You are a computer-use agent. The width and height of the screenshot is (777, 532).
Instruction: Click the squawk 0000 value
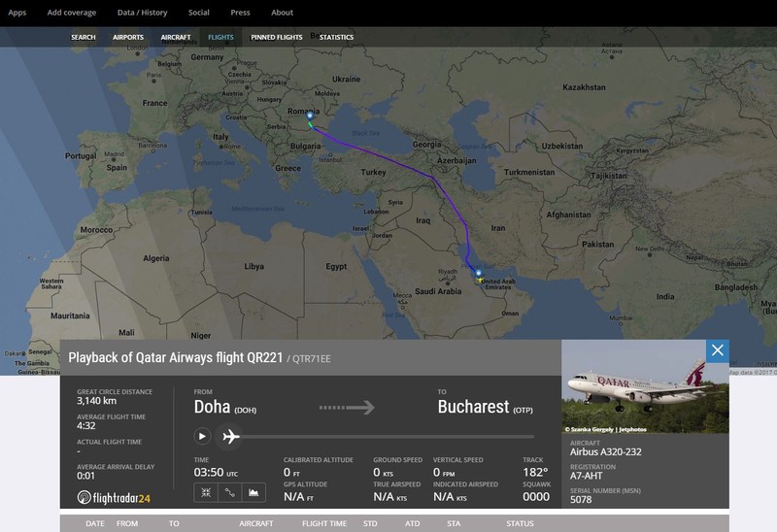click(536, 496)
